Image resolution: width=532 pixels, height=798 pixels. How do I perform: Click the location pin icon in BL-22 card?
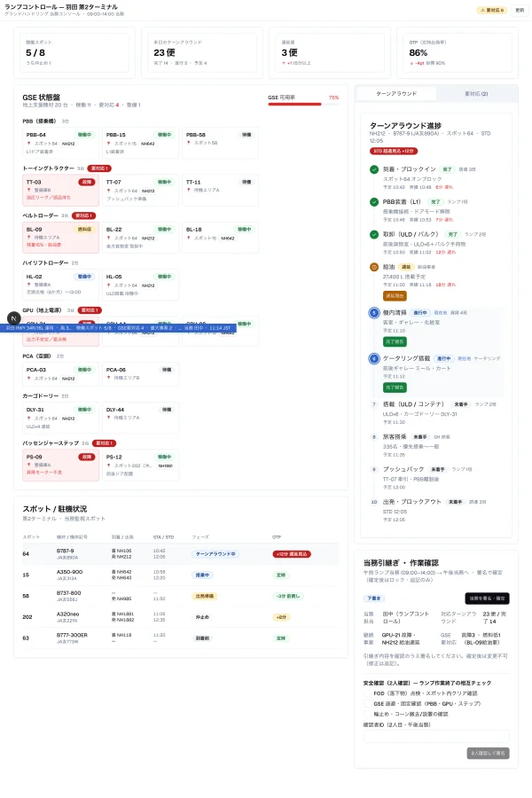[108, 239]
